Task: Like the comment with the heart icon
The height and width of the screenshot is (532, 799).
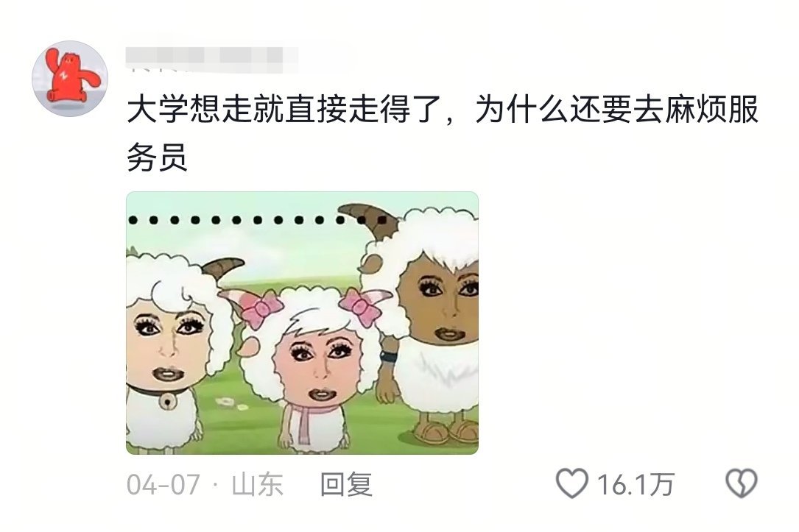Action: click(x=571, y=483)
